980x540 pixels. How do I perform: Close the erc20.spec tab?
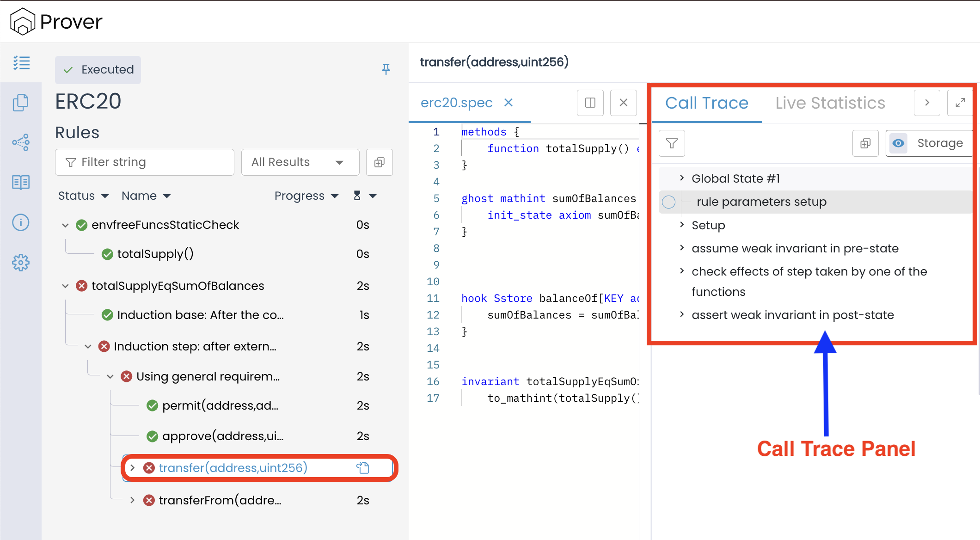(508, 103)
